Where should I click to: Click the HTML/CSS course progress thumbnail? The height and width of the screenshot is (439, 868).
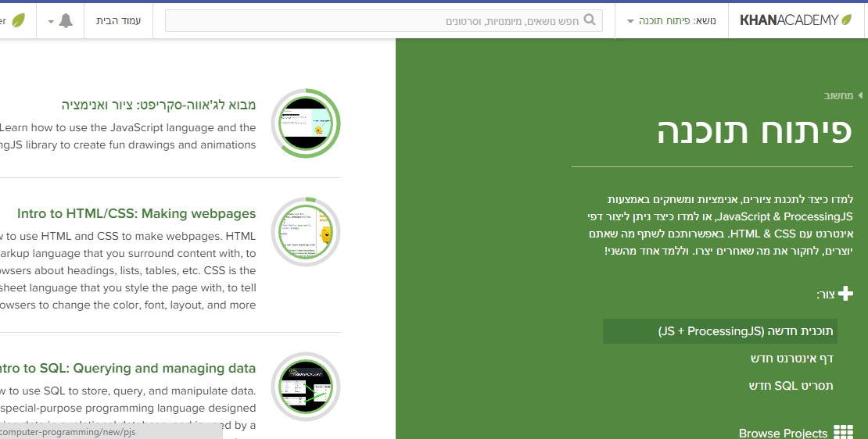pos(306,232)
